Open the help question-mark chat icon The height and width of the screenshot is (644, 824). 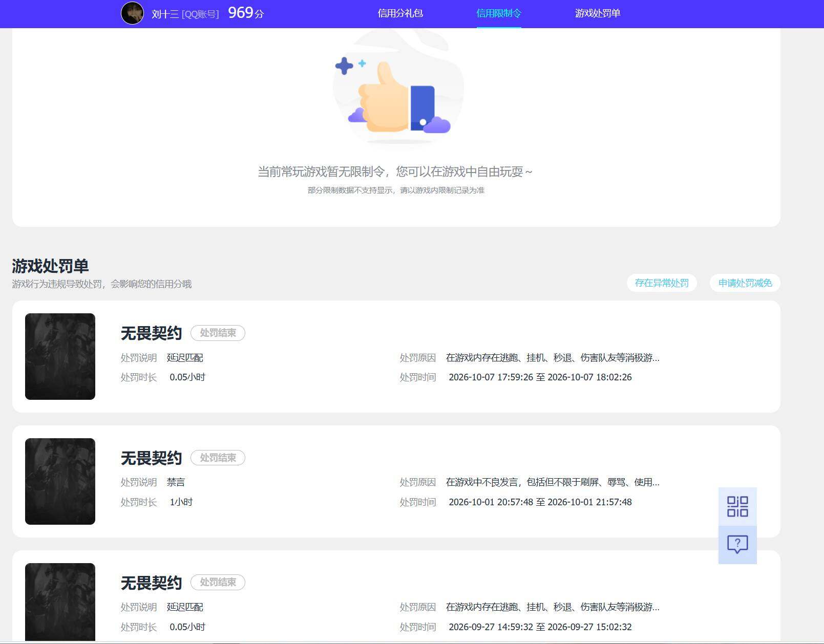click(737, 545)
